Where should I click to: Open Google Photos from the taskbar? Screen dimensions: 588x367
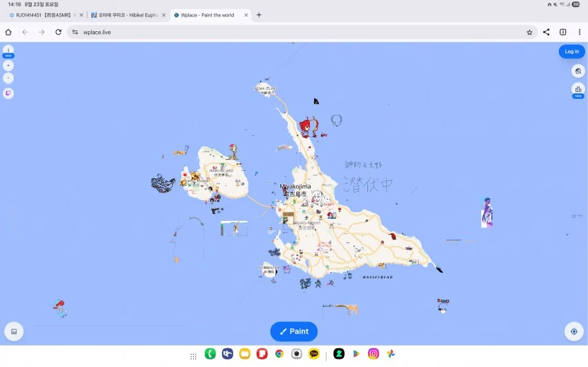pos(390,353)
